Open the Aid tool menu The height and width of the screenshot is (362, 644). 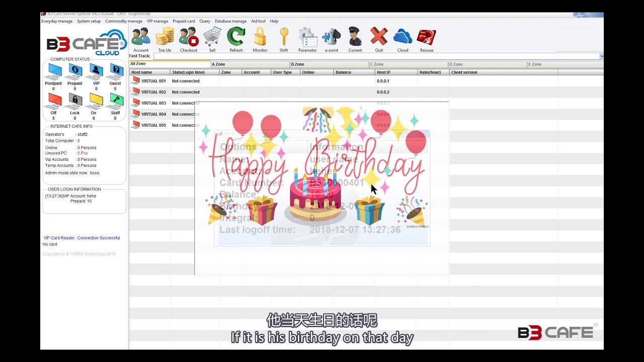258,21
